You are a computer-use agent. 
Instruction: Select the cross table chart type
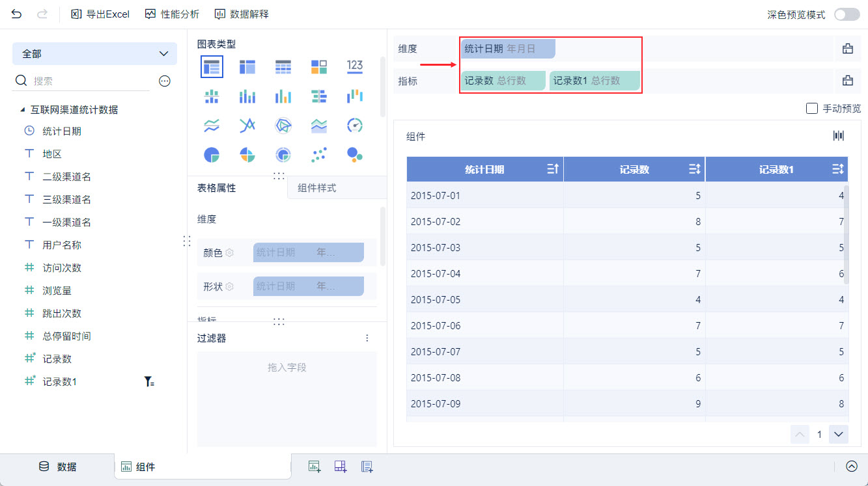pyautogui.click(x=247, y=66)
